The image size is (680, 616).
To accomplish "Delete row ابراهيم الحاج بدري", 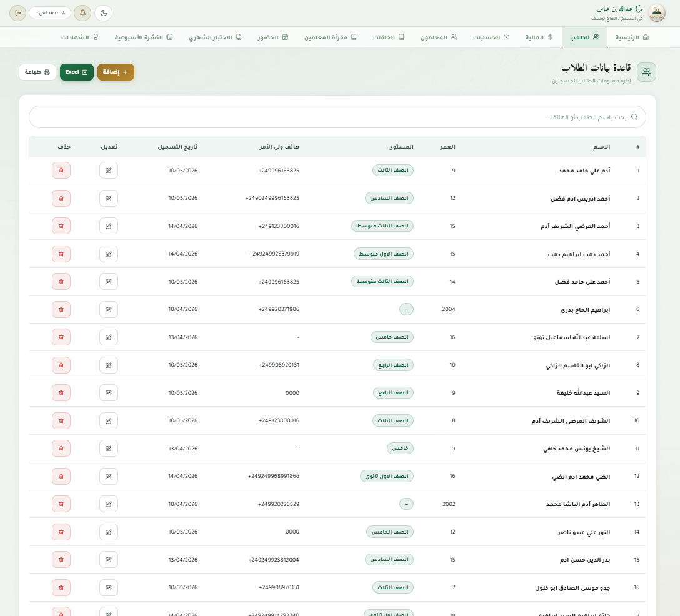I will (61, 309).
